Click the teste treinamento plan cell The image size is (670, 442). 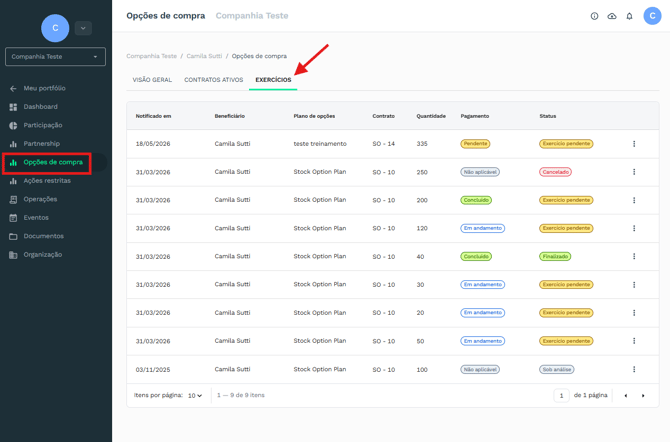320,144
